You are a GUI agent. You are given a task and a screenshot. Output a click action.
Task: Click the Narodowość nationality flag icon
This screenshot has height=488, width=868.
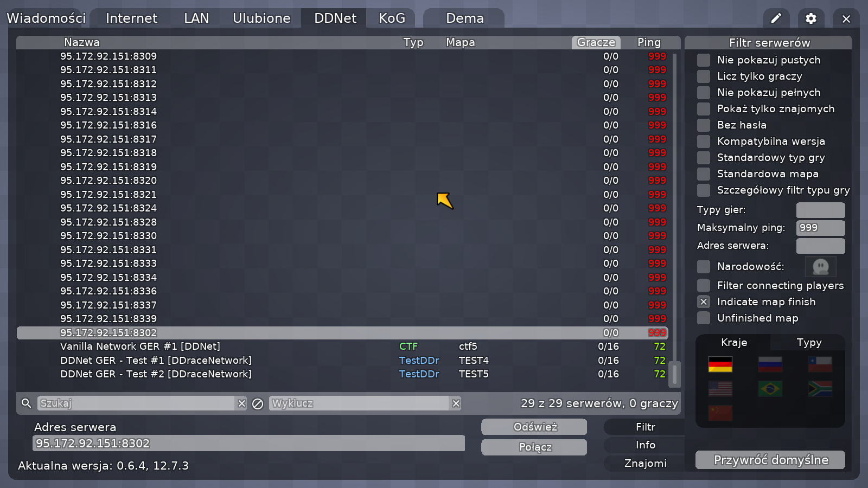[x=820, y=267]
